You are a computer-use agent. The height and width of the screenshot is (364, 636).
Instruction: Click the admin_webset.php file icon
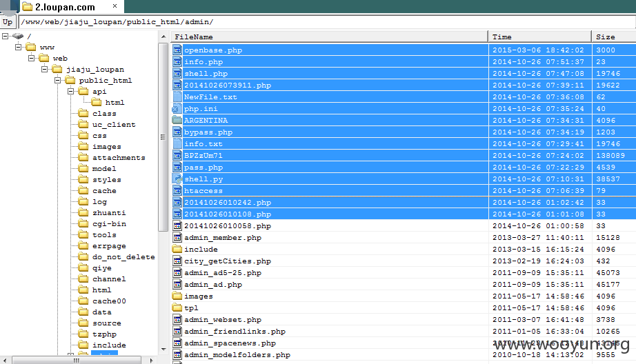pos(177,319)
